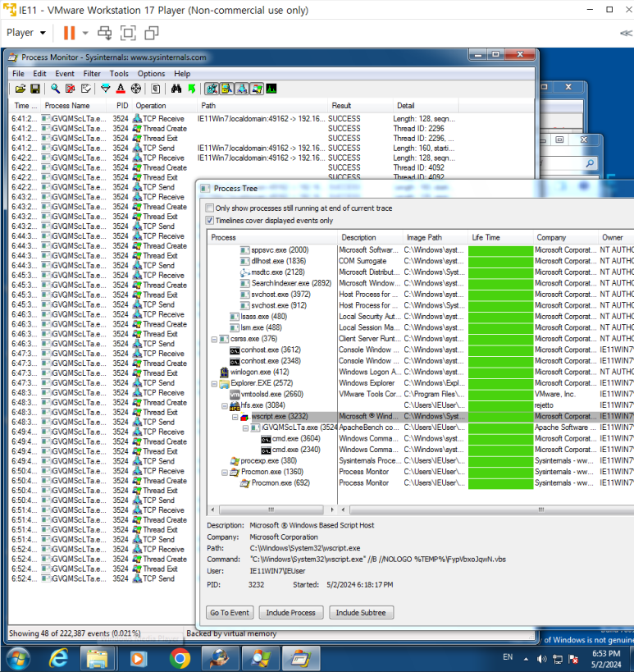The image size is (634, 672).
Task: Open the Help menu
Action: click(181, 74)
